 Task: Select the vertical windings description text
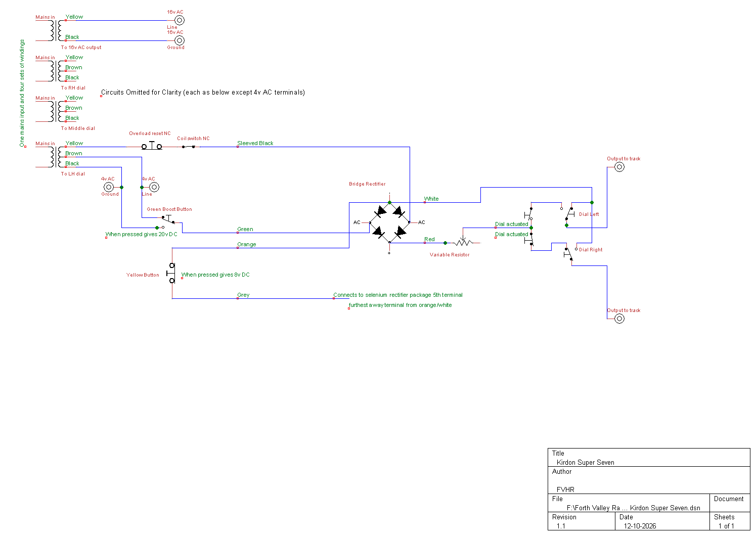tap(22, 94)
